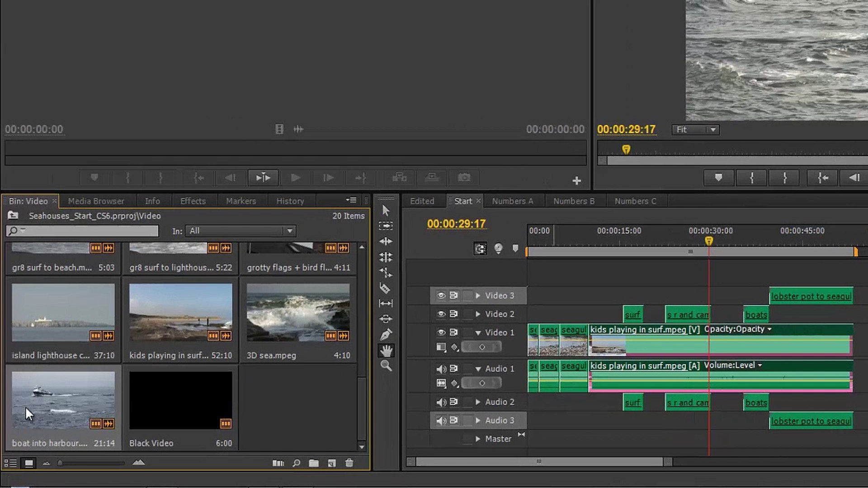This screenshot has height=488, width=868.
Task: Click program monitor Mark In button
Action: tap(751, 178)
